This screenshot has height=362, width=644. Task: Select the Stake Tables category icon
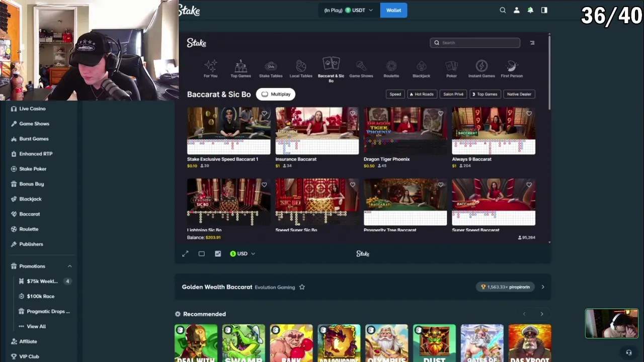(x=271, y=68)
